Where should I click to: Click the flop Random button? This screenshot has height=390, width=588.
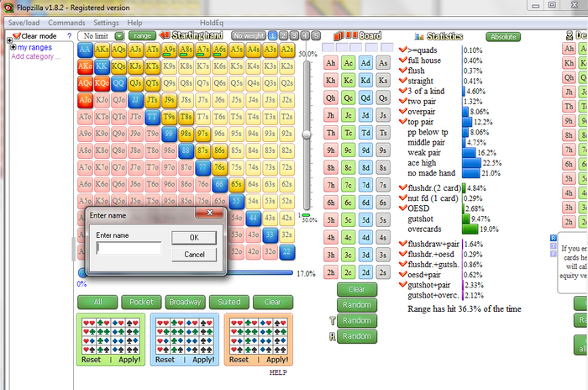pyautogui.click(x=357, y=305)
